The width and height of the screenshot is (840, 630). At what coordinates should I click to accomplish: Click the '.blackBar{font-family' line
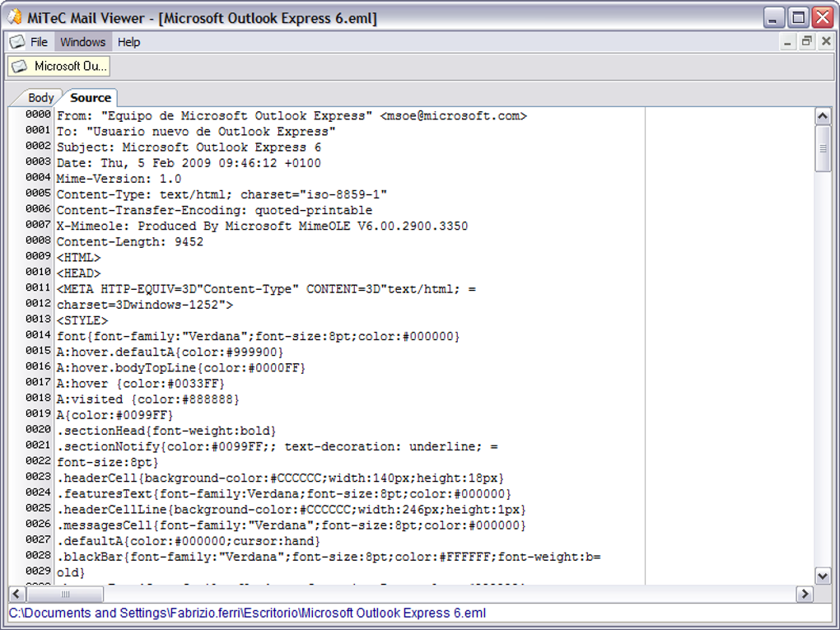(329, 558)
